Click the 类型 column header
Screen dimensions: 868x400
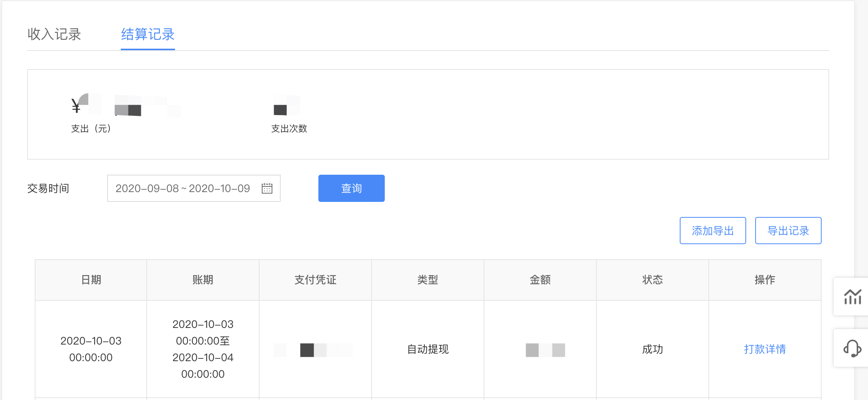point(428,280)
